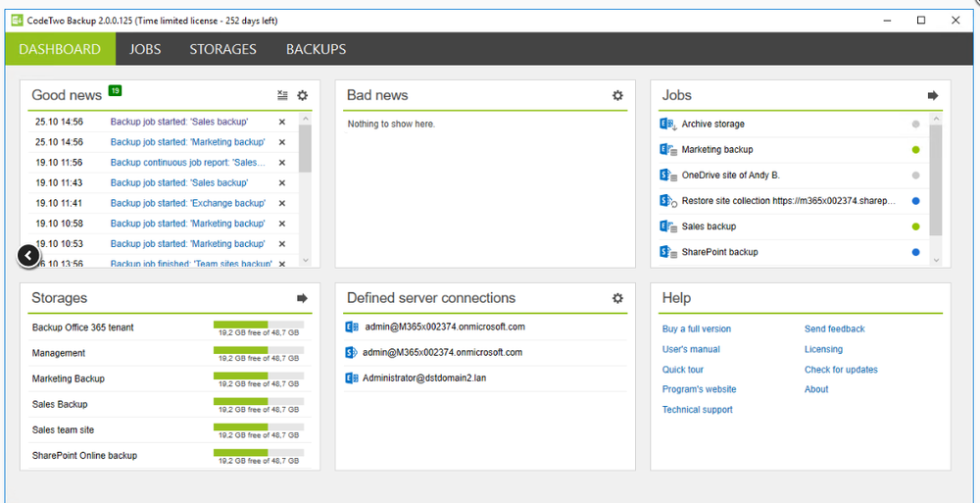Dismiss 19.10 10:58 Marketing backup entry

point(282,224)
